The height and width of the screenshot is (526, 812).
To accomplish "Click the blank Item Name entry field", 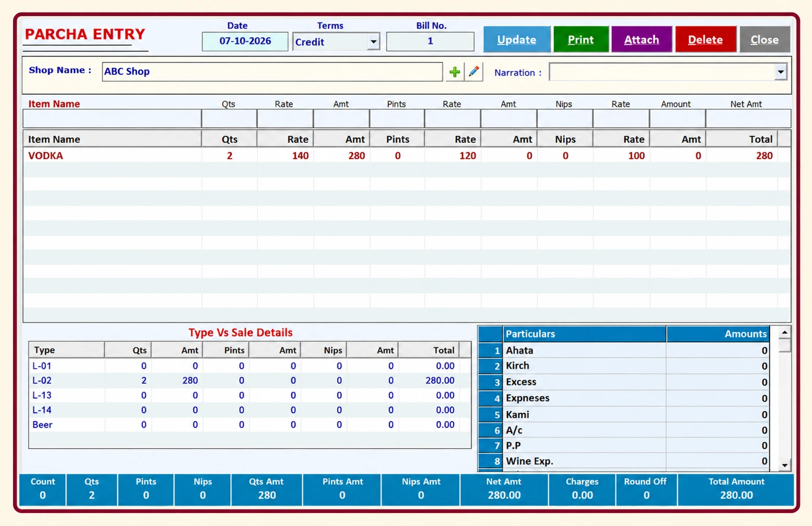I will tap(112, 119).
